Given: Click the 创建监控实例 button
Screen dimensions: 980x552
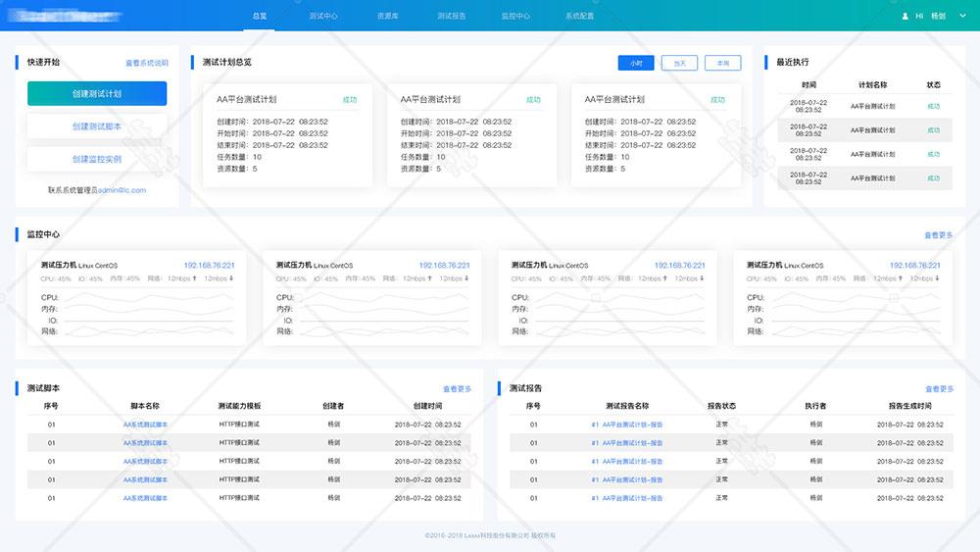Looking at the screenshot, I should tap(97, 159).
